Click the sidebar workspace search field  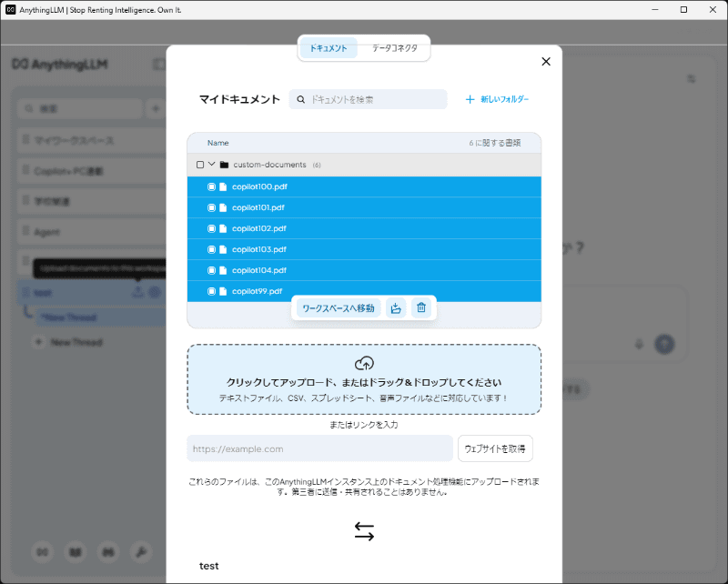(x=79, y=108)
